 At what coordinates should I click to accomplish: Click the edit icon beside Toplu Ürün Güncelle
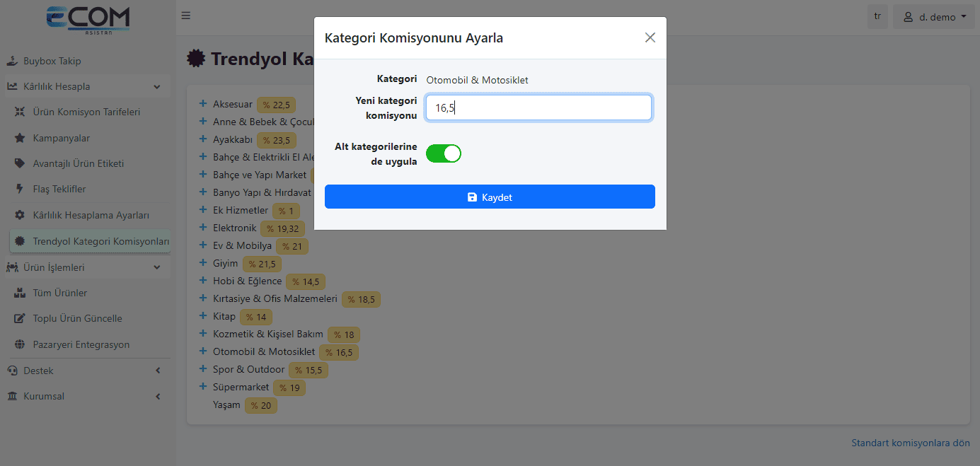tap(20, 318)
